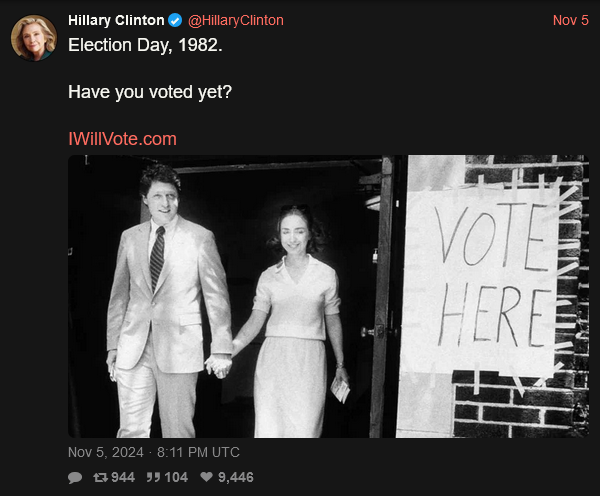Open the @HillaryClinton handle link
600x496 pixels.
pyautogui.click(x=236, y=20)
